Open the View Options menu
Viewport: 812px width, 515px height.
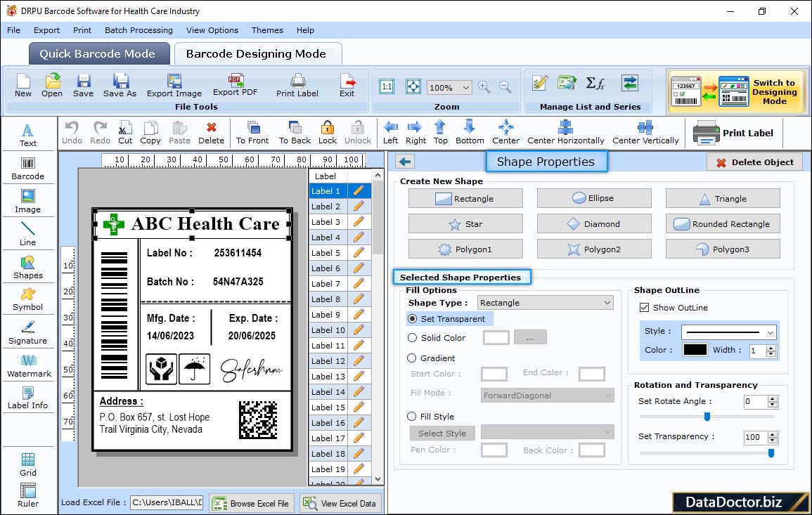tap(212, 30)
